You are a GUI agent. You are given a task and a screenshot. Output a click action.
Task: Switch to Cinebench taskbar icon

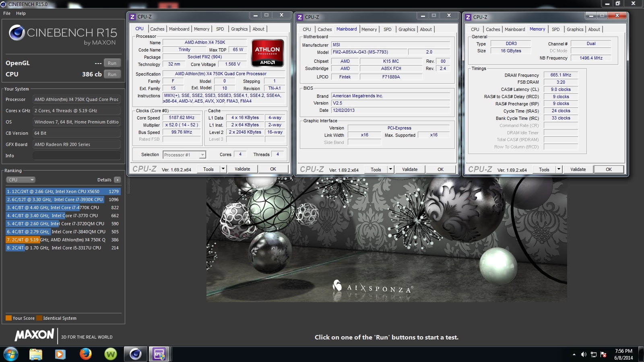pos(135,354)
